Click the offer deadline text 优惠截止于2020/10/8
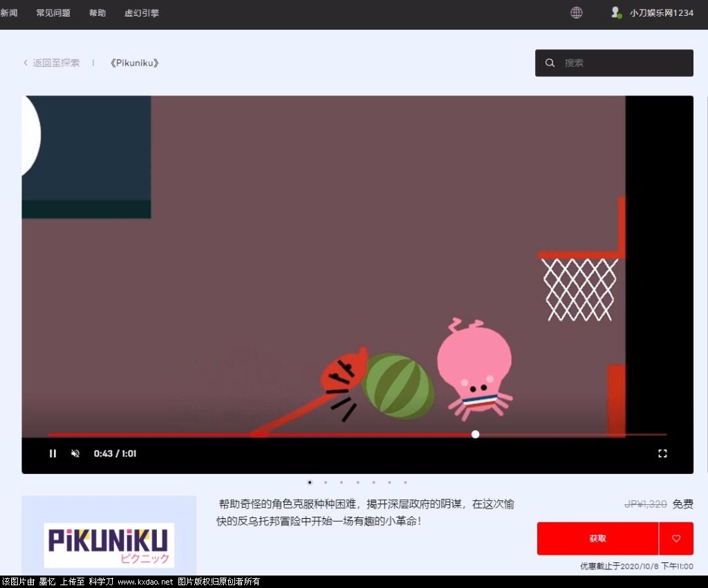Image resolution: width=708 pixels, height=588 pixels. point(637,566)
